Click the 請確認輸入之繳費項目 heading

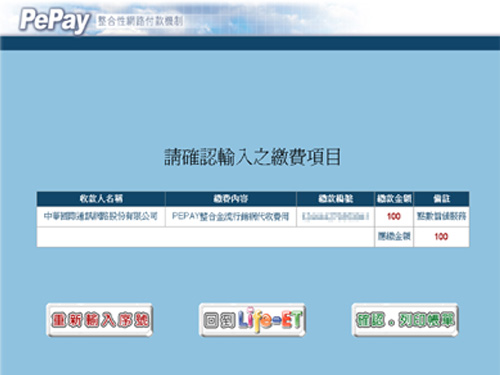coord(253,157)
